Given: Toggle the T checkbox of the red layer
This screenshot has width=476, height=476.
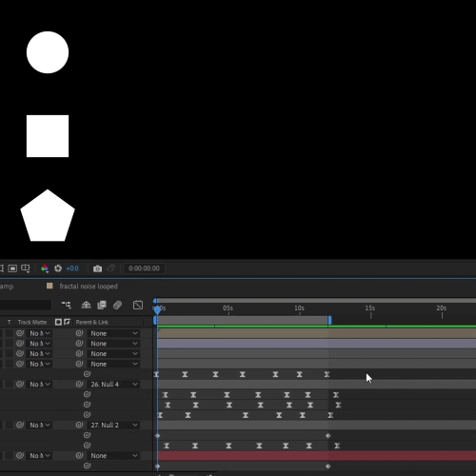Looking at the screenshot, I should click(10, 456).
